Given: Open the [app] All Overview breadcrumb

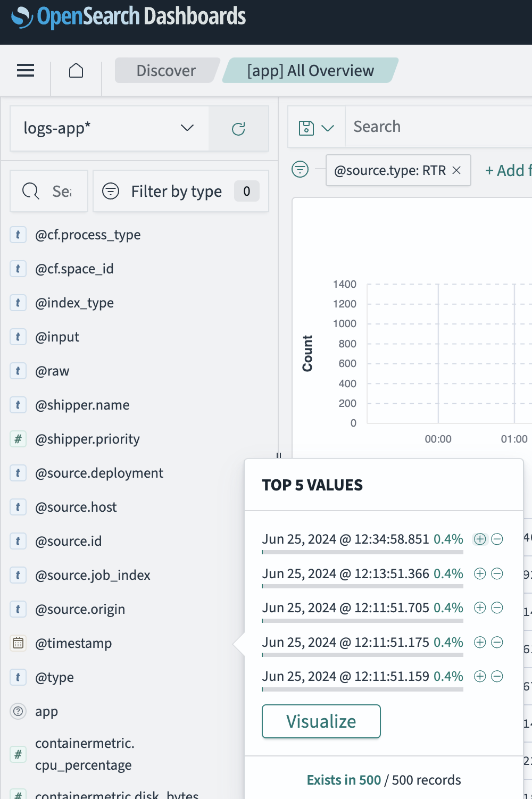Looking at the screenshot, I should click(311, 70).
